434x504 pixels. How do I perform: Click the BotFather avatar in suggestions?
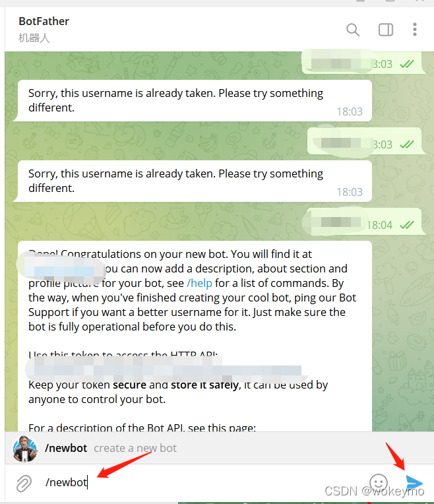click(x=24, y=449)
